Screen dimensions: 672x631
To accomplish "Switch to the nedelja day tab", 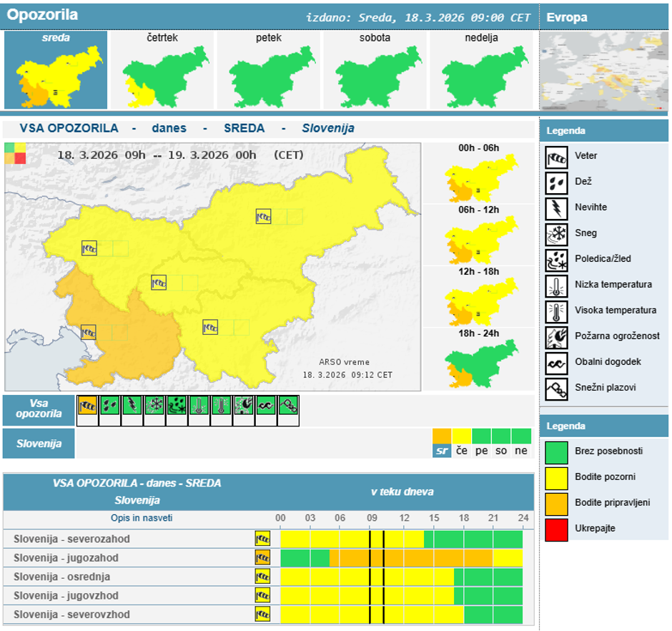I will tap(480, 70).
